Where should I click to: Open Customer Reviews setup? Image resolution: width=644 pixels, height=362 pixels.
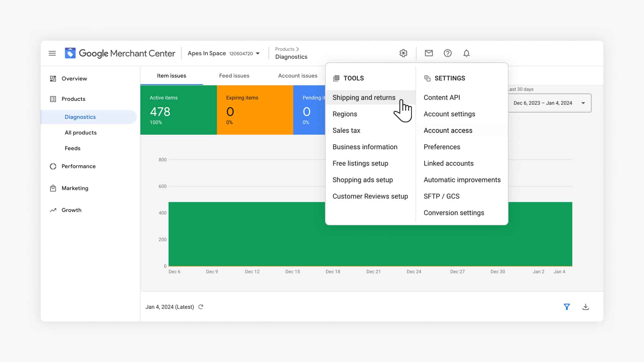(x=371, y=196)
